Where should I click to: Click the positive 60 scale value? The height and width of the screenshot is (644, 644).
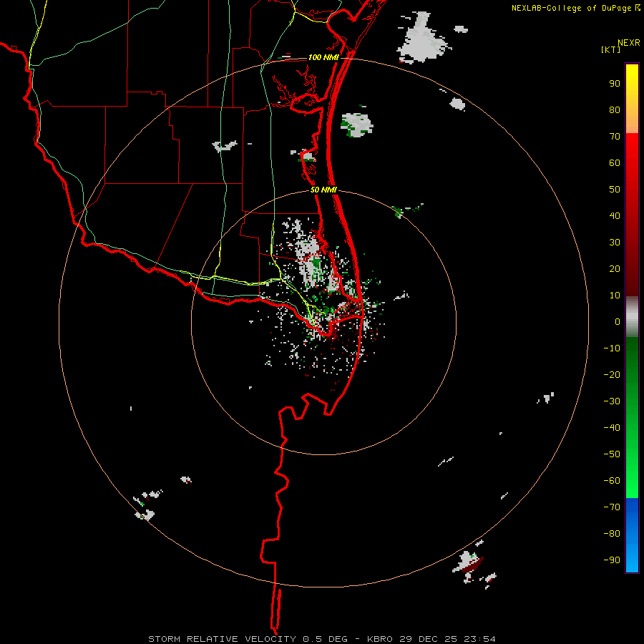[615, 163]
